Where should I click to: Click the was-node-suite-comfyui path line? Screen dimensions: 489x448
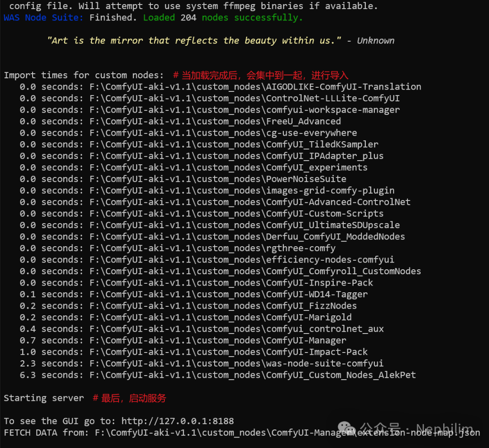[201, 363]
